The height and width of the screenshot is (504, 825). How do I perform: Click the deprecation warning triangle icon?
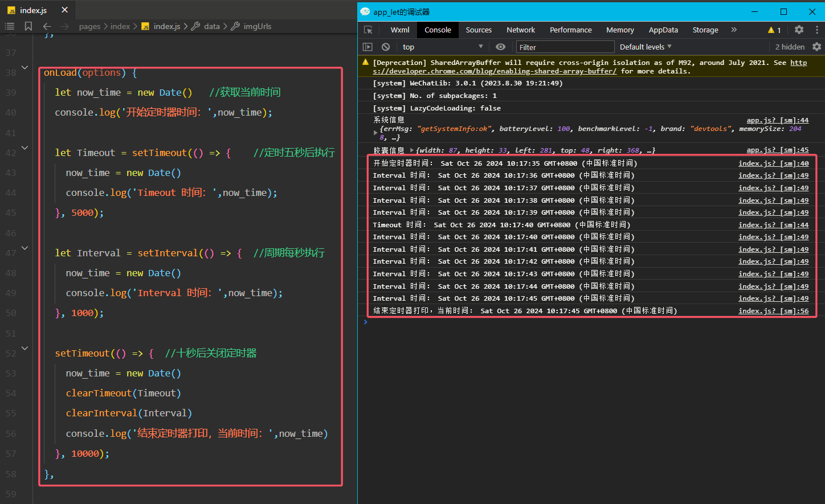coord(365,62)
